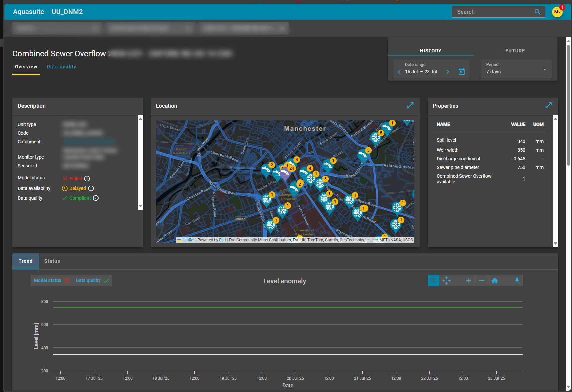Open the Data quality tab
This screenshot has width=572, height=392.
(x=61, y=67)
